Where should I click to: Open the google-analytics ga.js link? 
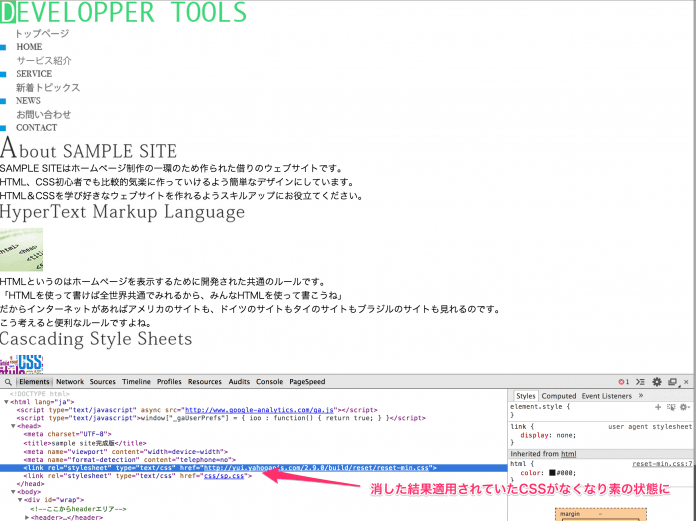[259, 410]
